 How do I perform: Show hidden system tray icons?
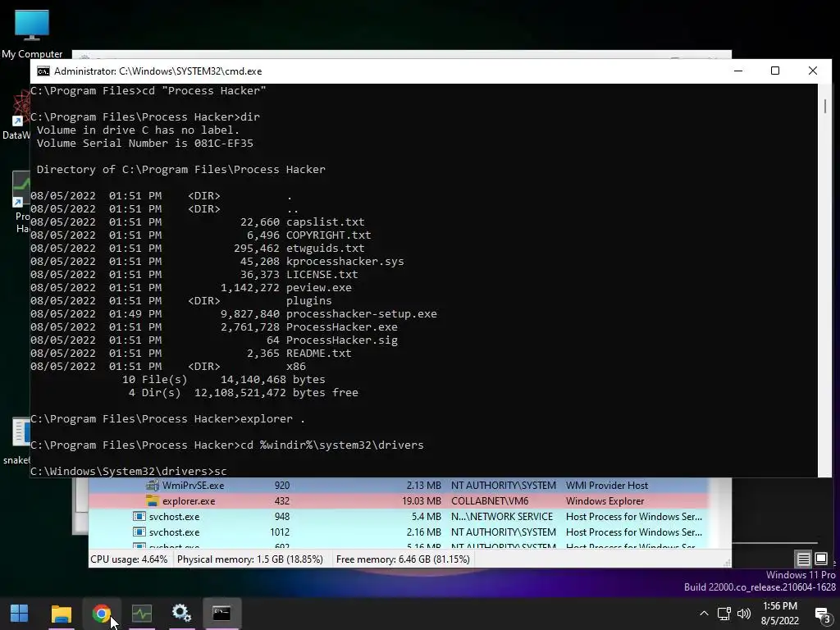tap(704, 614)
